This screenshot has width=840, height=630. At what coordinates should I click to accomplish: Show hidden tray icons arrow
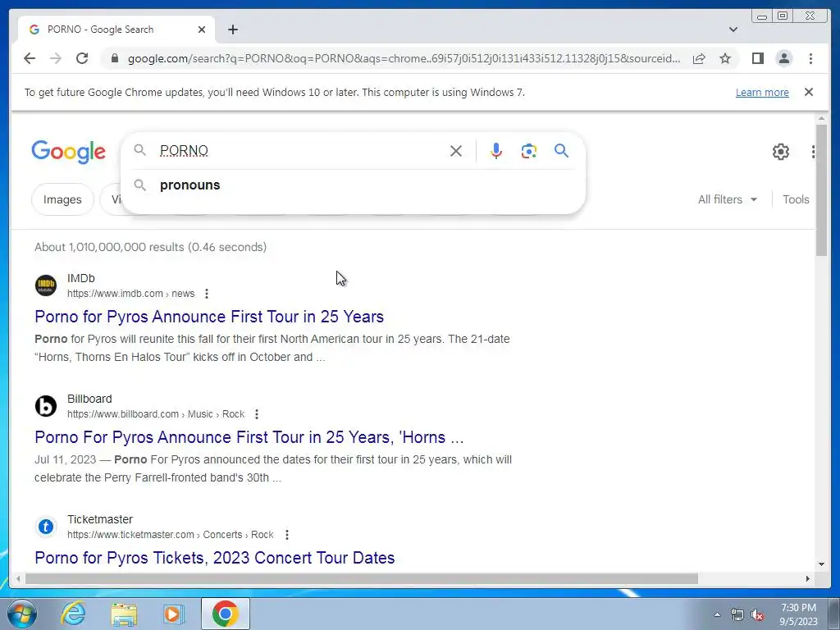717,614
